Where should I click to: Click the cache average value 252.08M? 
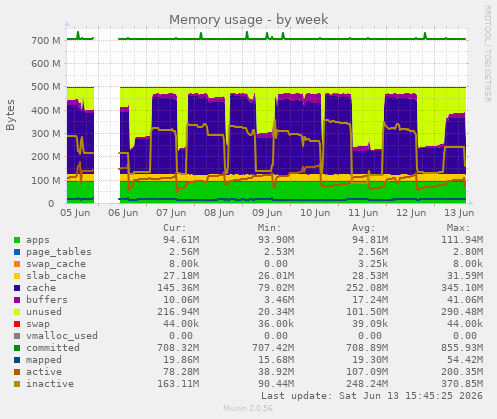click(x=367, y=288)
